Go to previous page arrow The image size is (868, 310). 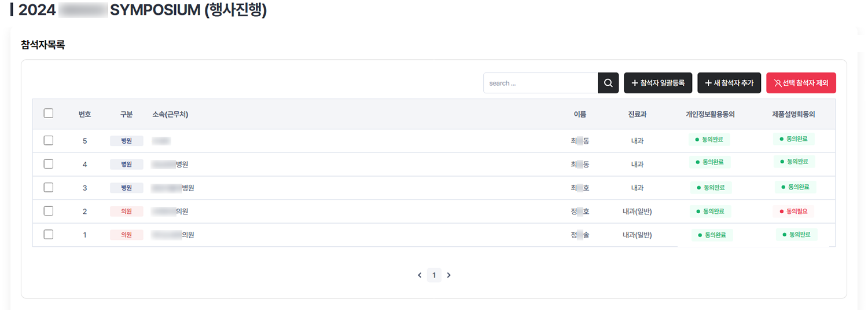420,275
